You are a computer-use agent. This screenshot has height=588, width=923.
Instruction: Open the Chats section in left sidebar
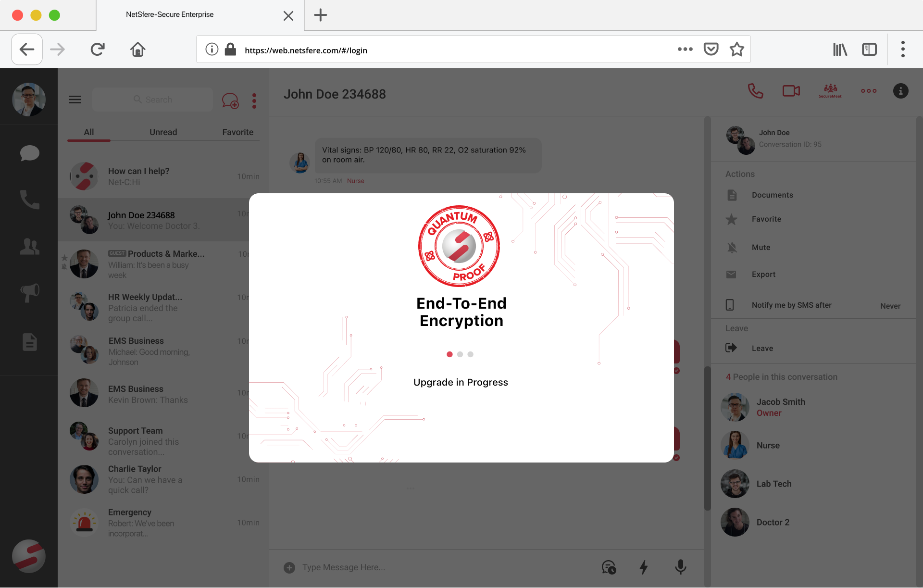point(29,153)
